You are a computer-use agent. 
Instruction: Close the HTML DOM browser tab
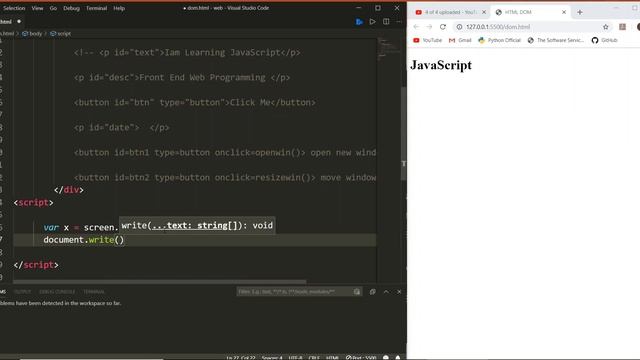[564, 12]
